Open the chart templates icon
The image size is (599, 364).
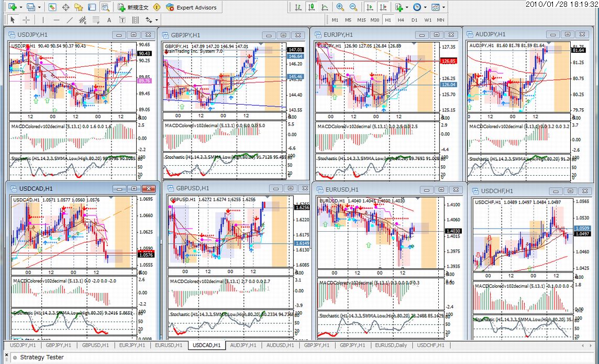435,7
